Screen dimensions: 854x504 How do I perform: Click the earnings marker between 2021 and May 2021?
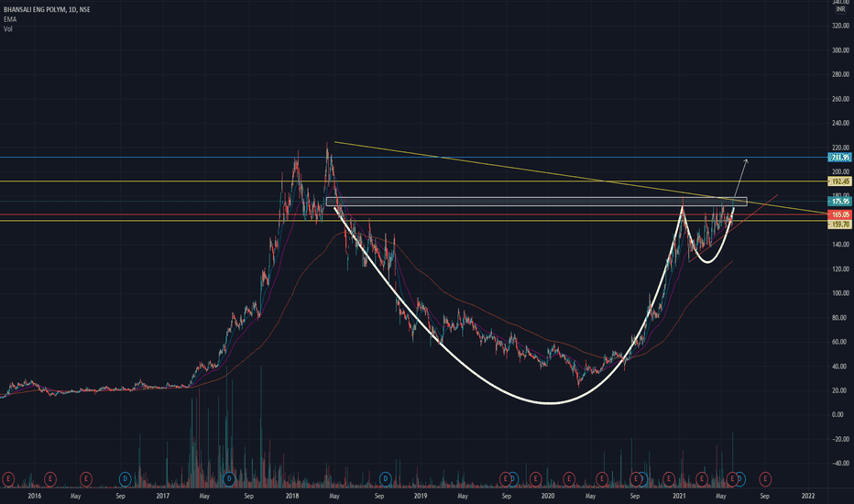pyautogui.click(x=702, y=479)
